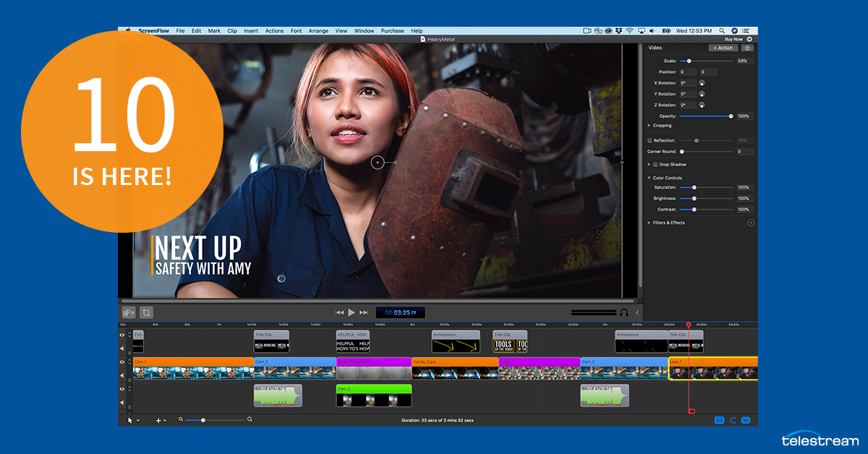Click the rewind playback button
Image resolution: width=868 pixels, height=454 pixels.
pos(339,312)
